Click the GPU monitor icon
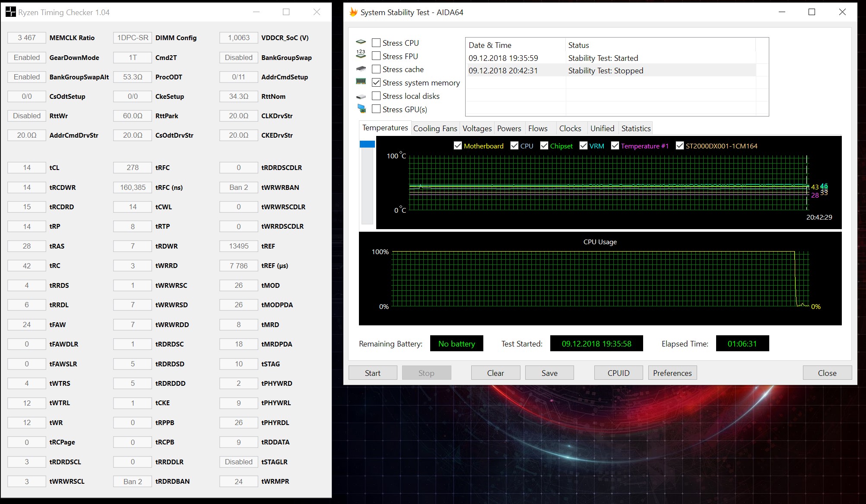Screen dimensions: 866x504 point(362,108)
